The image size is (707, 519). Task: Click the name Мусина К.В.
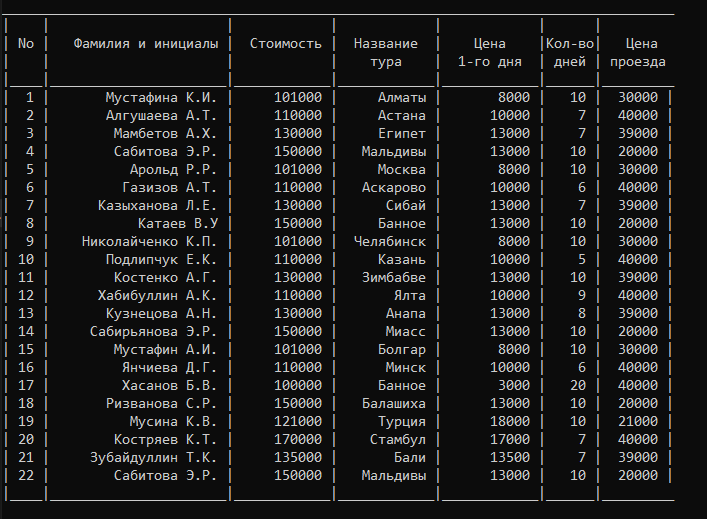click(173, 422)
